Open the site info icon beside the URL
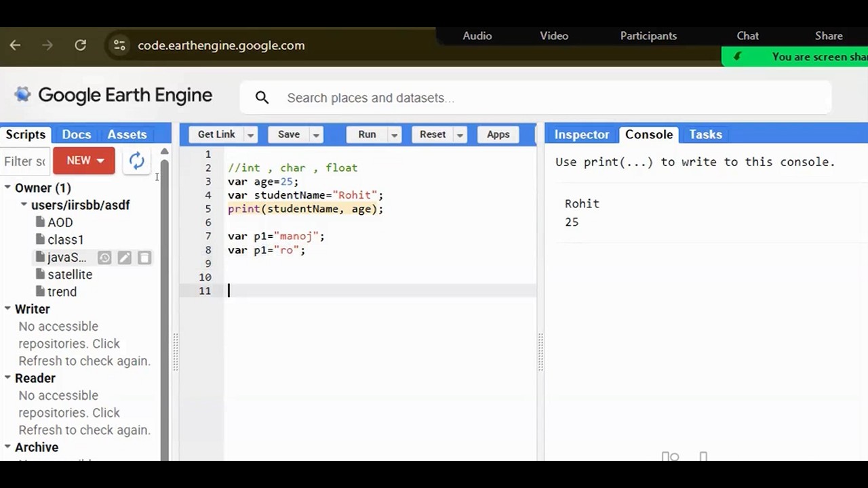This screenshot has height=488, width=868. [119, 45]
